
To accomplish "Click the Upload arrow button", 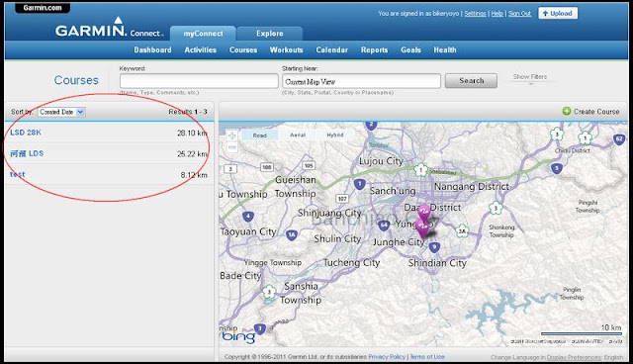I will tap(558, 13).
